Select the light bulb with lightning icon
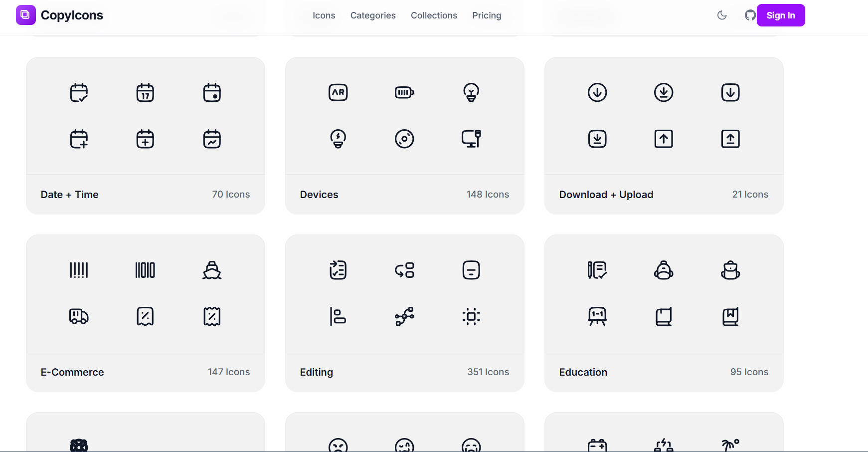 pos(338,139)
